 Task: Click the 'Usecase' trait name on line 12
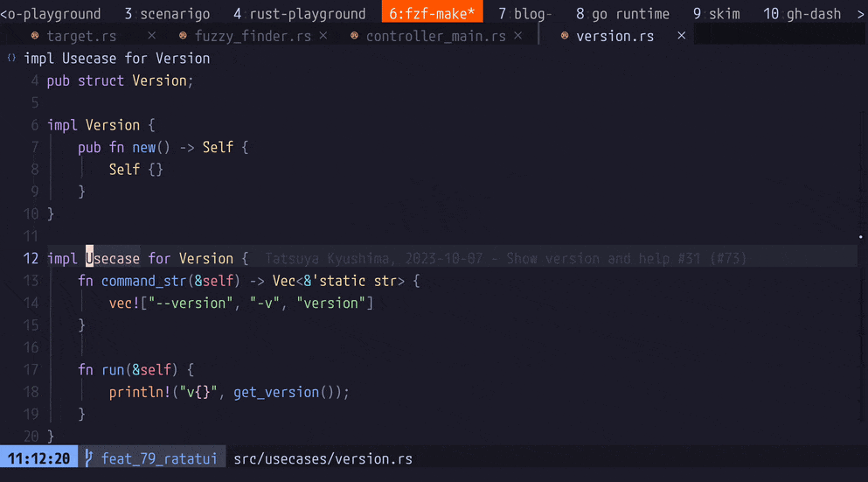[113, 259]
